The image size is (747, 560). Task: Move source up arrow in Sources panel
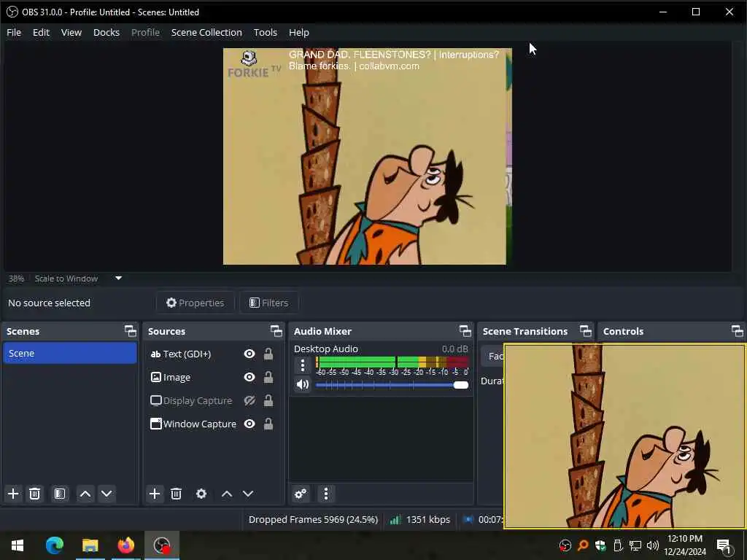[x=227, y=494]
